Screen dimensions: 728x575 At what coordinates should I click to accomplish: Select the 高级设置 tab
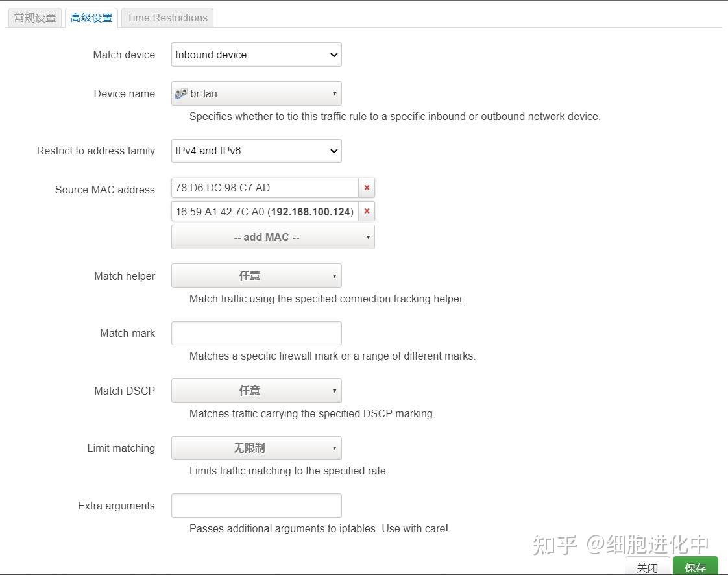tap(91, 18)
